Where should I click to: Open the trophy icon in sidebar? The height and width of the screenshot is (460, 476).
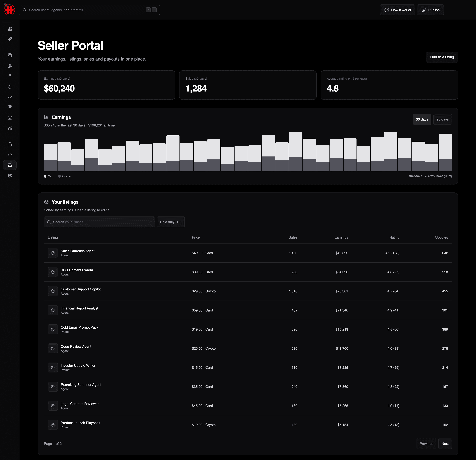(10, 118)
